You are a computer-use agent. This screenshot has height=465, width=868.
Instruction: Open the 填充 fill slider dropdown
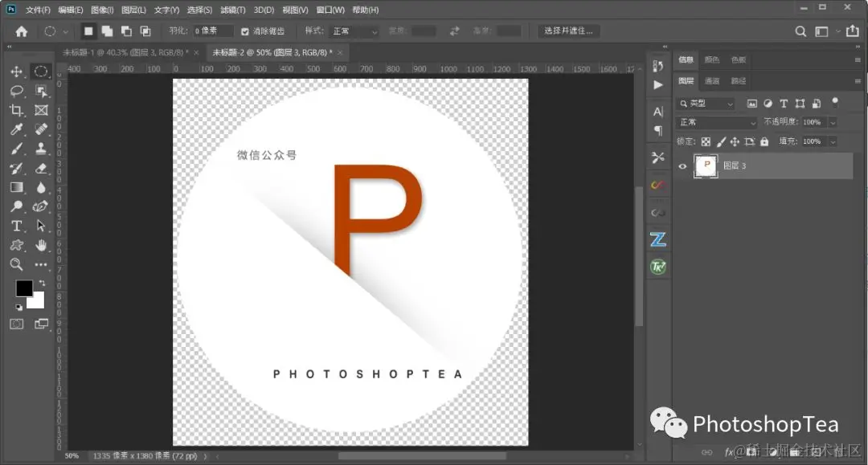[x=833, y=141]
